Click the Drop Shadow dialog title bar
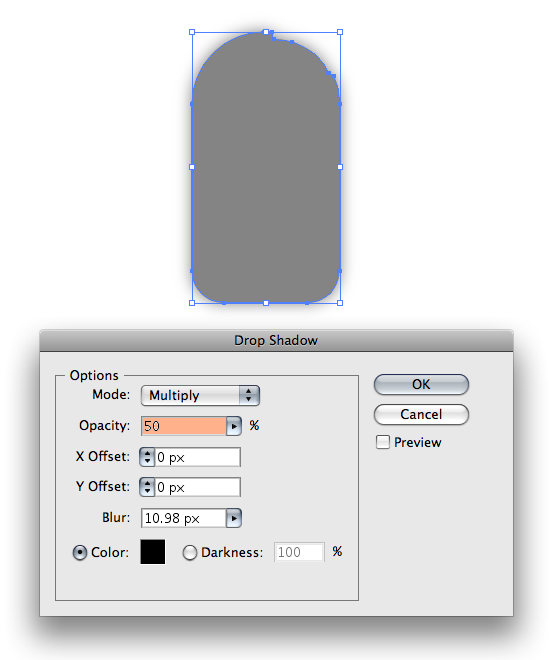This screenshot has height=660, width=549. pos(276,340)
